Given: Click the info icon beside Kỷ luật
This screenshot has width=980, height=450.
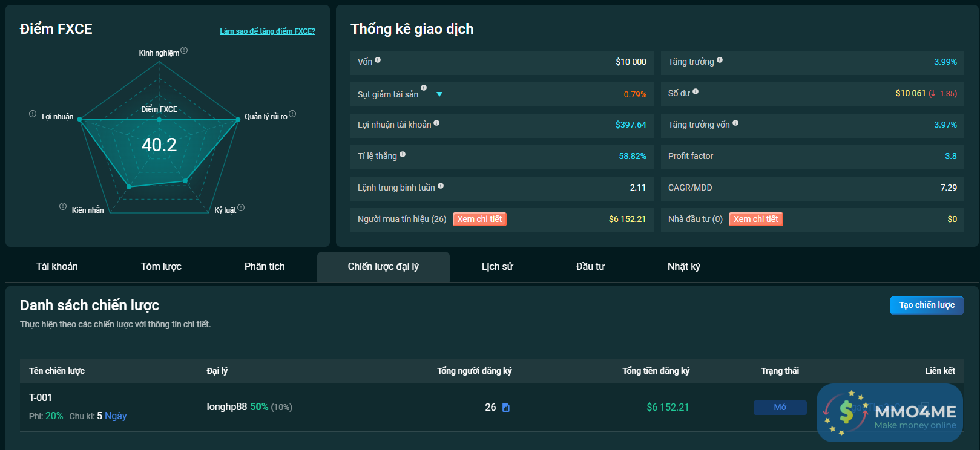Looking at the screenshot, I should pos(241,207).
